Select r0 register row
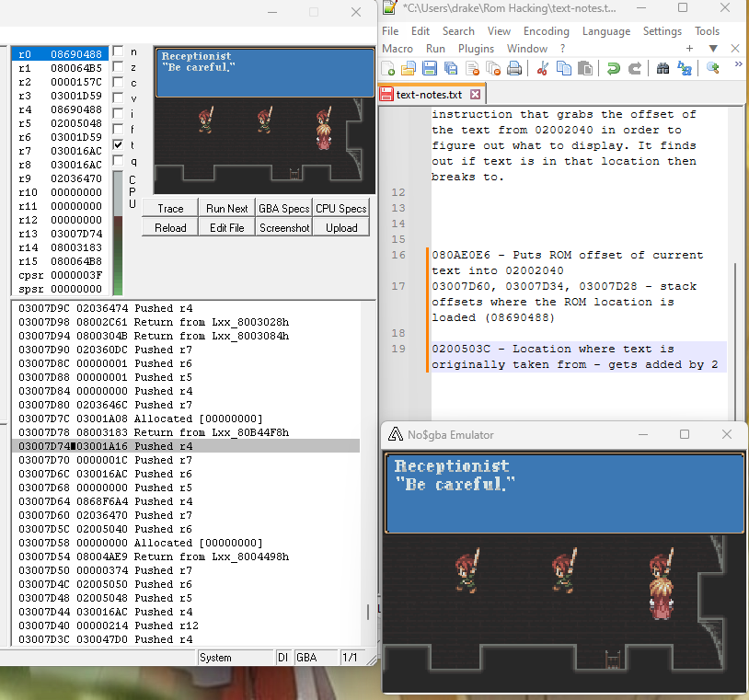Screen dimensions: 749x700 coord(60,54)
